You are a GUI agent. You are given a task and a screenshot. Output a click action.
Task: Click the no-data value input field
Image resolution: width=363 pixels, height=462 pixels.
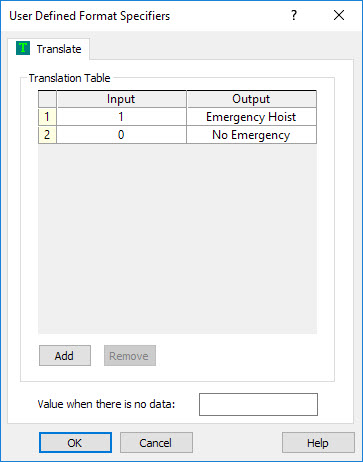coord(258,404)
